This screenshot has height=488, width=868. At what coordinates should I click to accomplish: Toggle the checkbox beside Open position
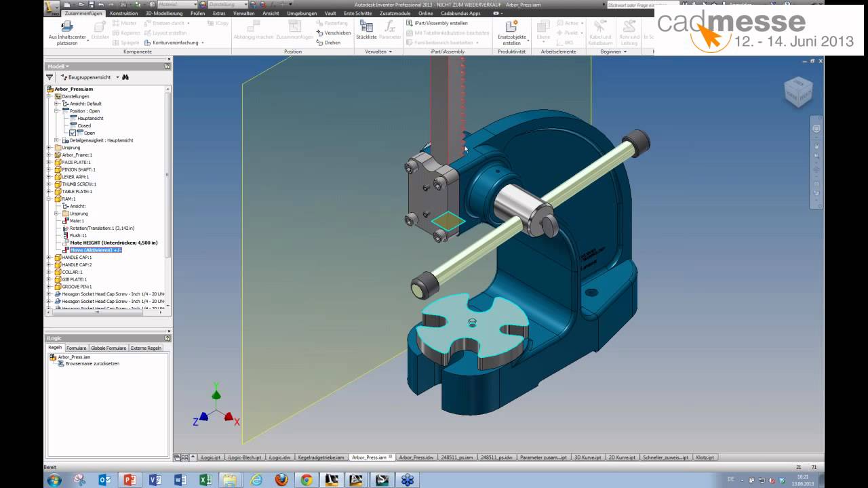click(x=73, y=133)
